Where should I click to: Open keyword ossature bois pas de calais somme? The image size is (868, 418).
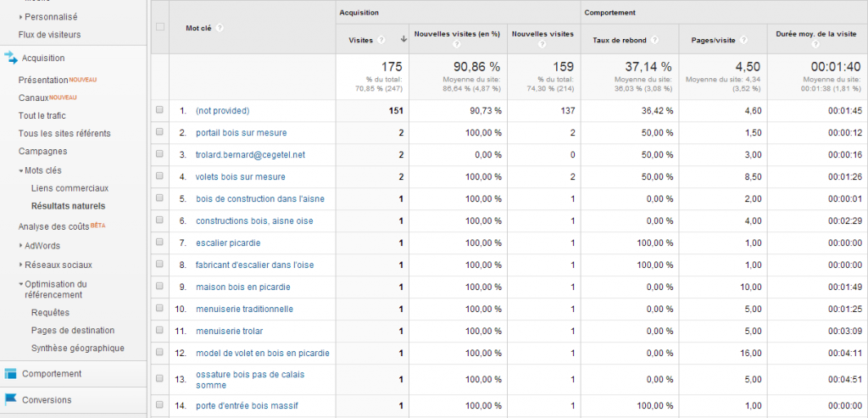tap(250, 379)
